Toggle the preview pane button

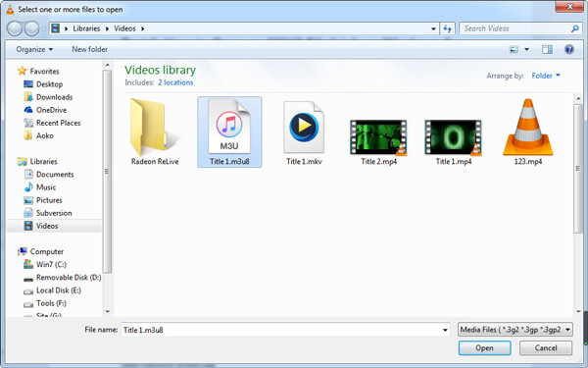(547, 49)
